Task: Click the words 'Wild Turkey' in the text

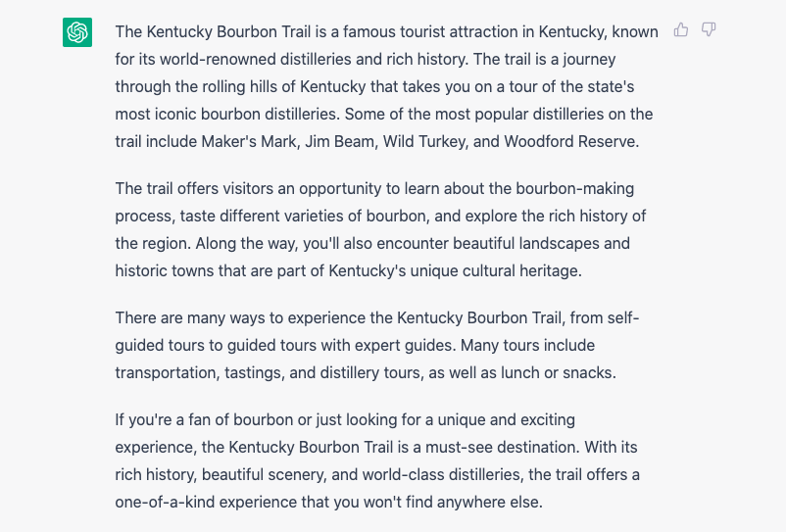Action: 425,142
